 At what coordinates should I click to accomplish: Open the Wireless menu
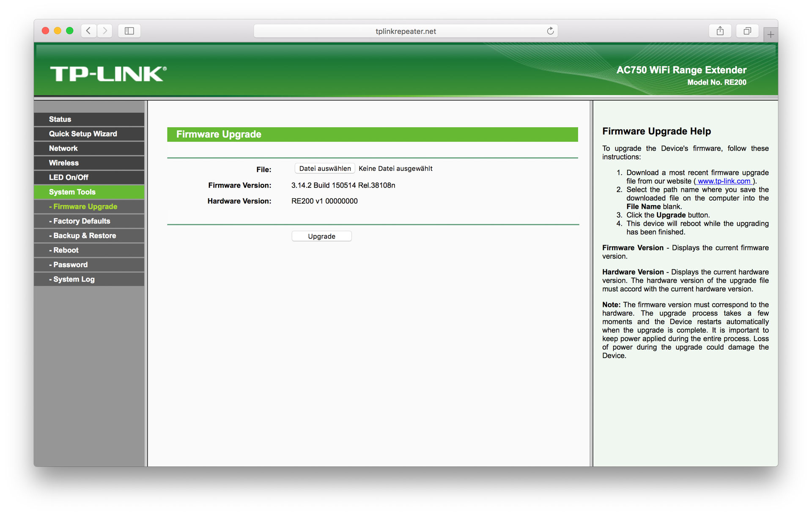(x=89, y=163)
